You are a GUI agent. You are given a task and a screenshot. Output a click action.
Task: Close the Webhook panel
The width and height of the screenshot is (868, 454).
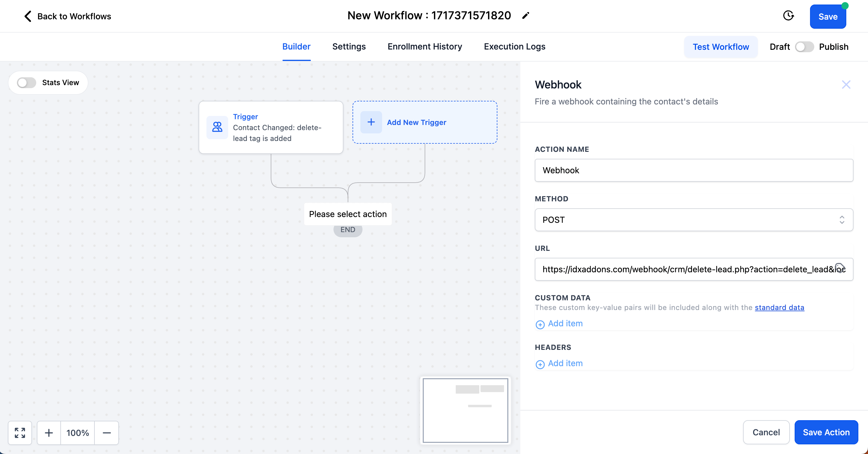tap(846, 84)
